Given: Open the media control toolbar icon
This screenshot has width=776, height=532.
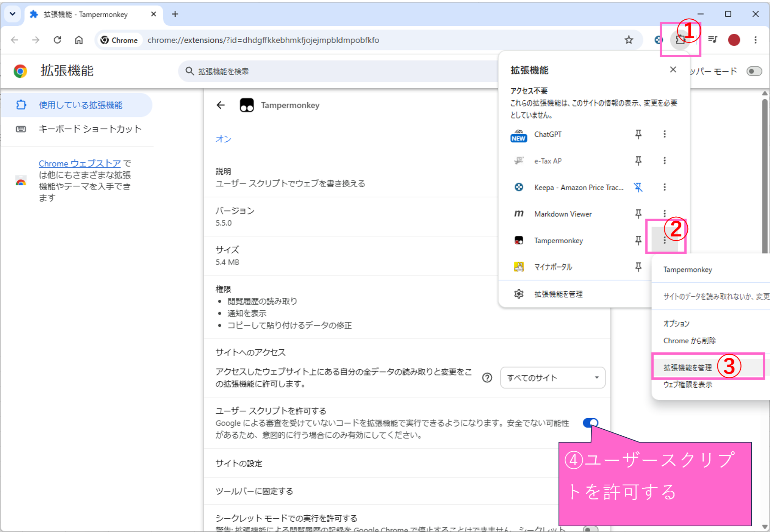Looking at the screenshot, I should point(712,39).
